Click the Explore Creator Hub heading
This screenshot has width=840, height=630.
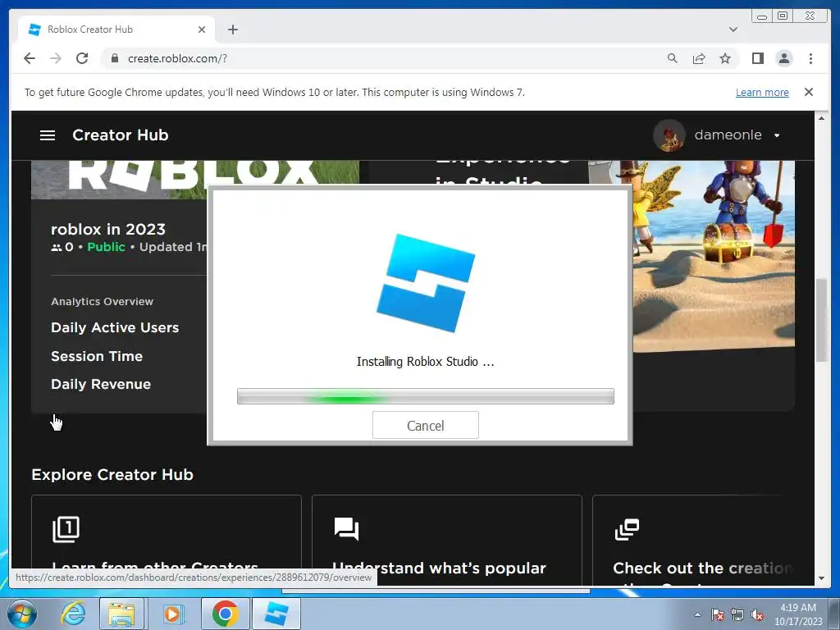[x=112, y=475]
